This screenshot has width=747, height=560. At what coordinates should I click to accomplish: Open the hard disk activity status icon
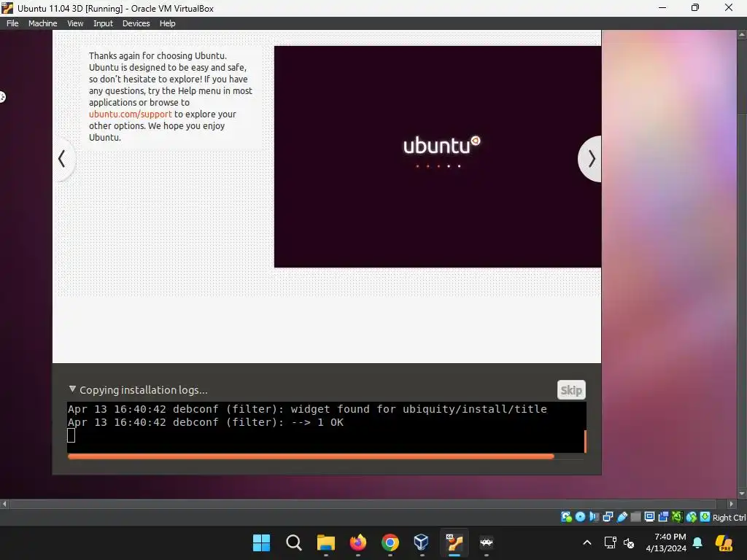pyautogui.click(x=566, y=517)
